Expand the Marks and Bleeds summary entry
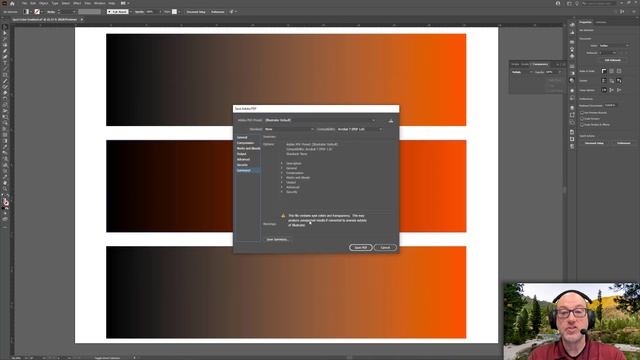The width and height of the screenshot is (640, 360). click(282, 178)
